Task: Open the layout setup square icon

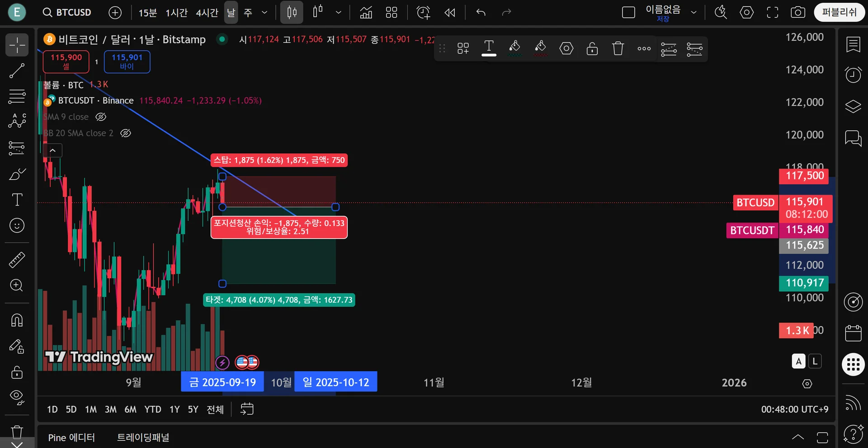Action: 628,13
